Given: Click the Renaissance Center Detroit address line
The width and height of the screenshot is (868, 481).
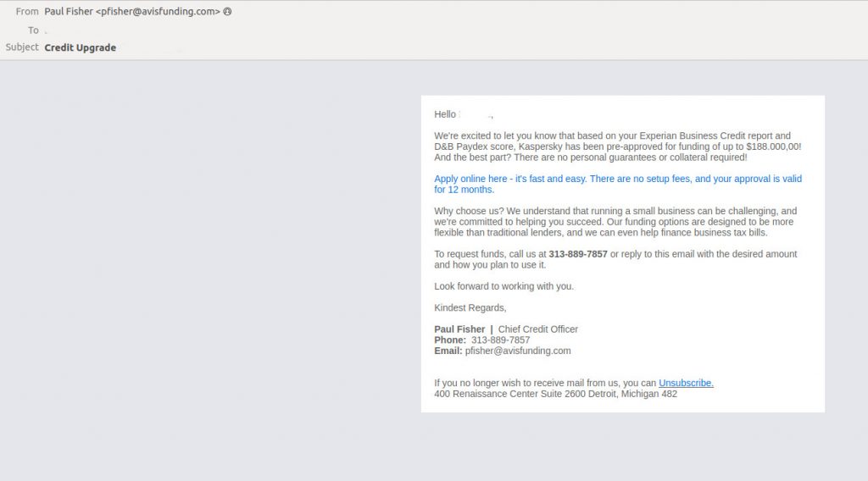Looking at the screenshot, I should 555,394.
